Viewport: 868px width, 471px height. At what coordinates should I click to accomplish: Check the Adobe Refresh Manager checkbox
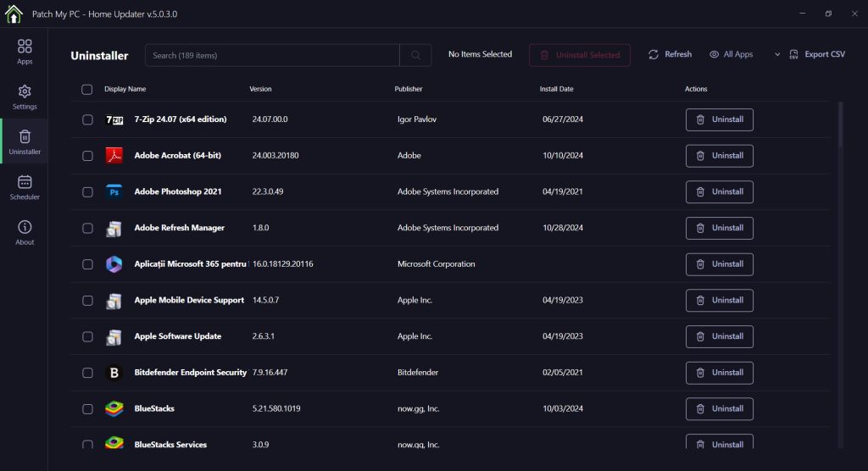point(87,228)
